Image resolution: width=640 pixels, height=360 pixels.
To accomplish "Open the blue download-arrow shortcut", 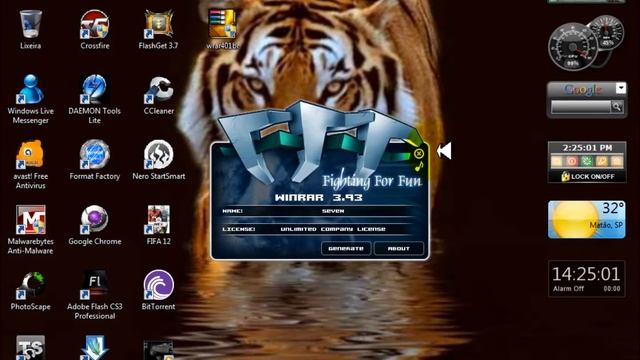I will tap(95, 348).
